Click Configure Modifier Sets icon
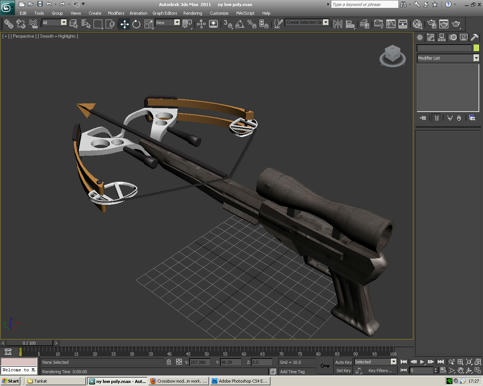Image resolution: width=483 pixels, height=386 pixels. [x=472, y=118]
